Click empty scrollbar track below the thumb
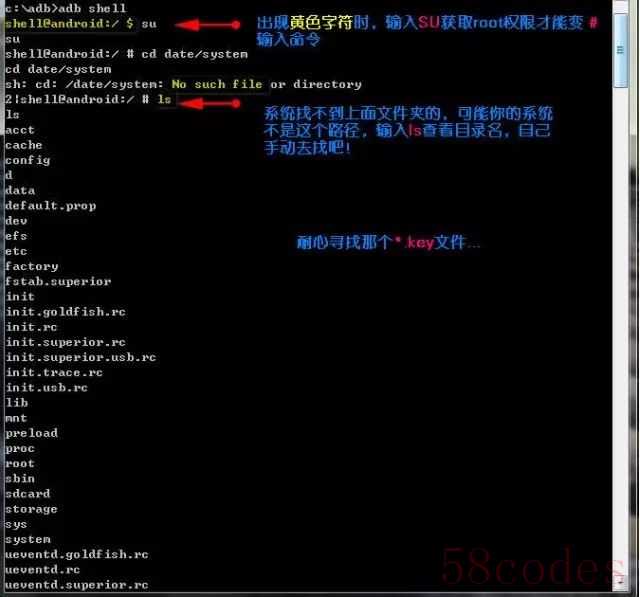Image resolution: width=640 pixels, height=597 pixels. pyautogui.click(x=621, y=326)
